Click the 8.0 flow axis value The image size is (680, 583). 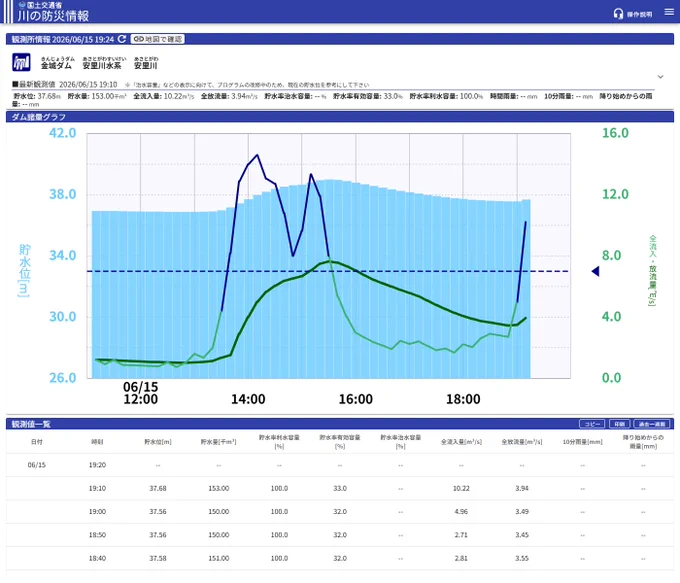tap(611, 255)
